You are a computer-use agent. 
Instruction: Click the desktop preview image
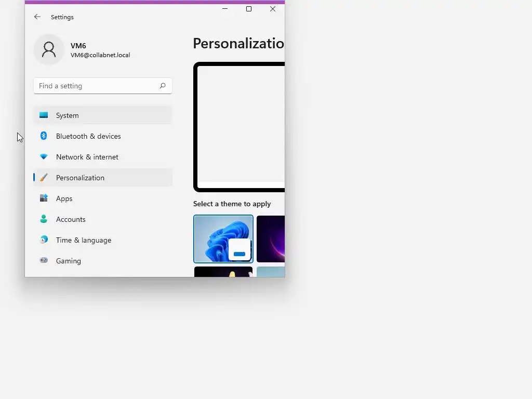point(239,127)
